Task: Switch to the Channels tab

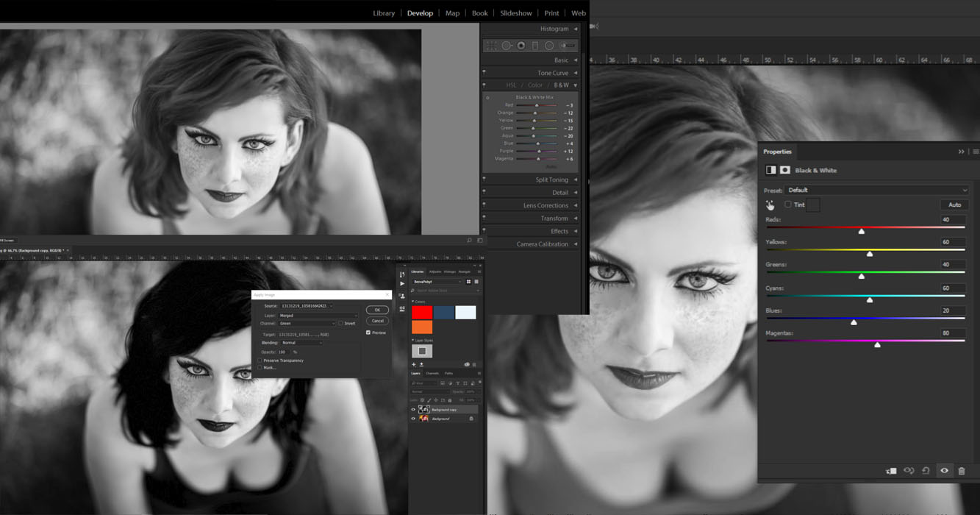Action: tap(432, 374)
